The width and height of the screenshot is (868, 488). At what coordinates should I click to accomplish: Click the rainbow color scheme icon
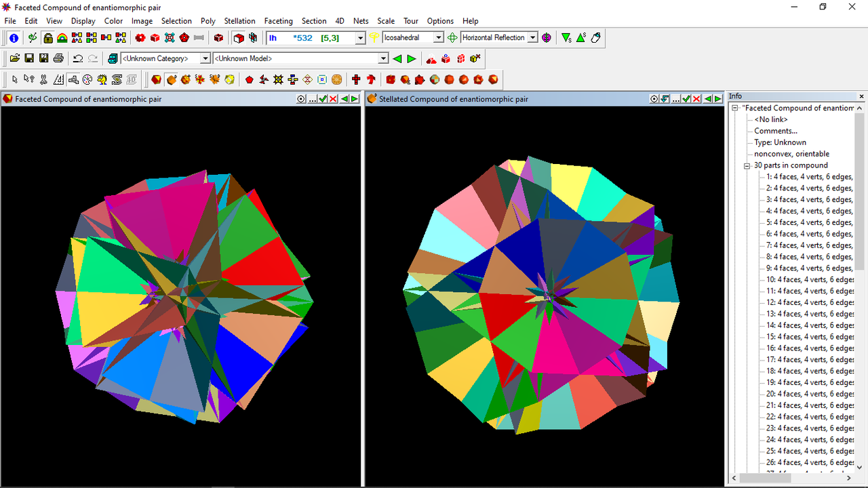[62, 38]
